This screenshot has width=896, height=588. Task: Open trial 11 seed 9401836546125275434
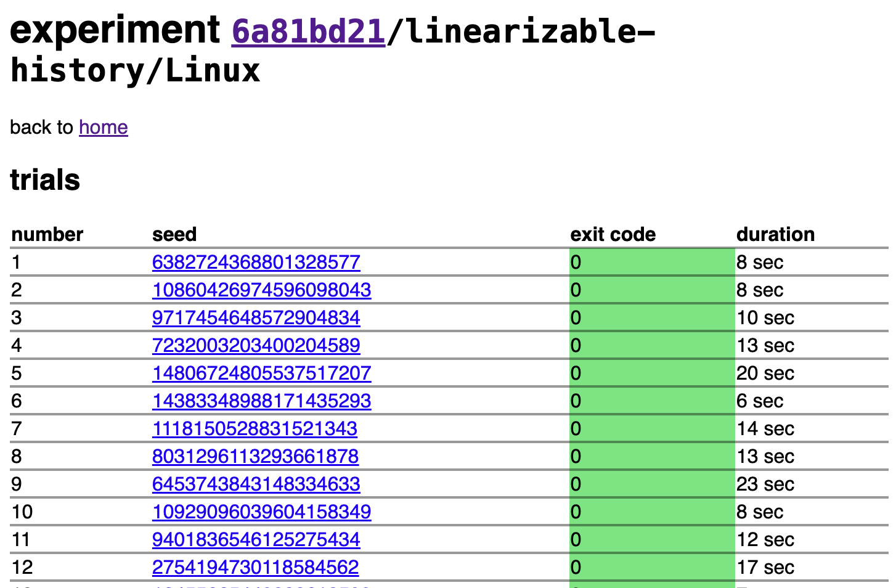pyautogui.click(x=256, y=540)
